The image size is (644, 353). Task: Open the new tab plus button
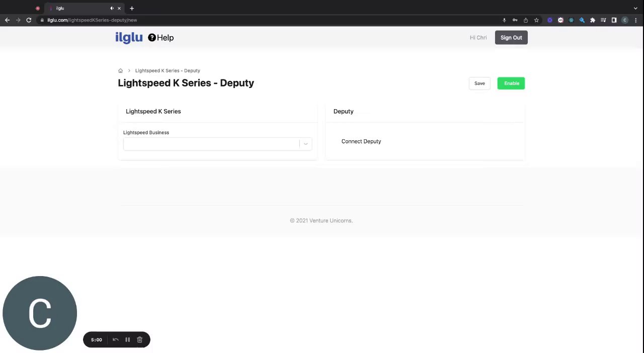(132, 8)
